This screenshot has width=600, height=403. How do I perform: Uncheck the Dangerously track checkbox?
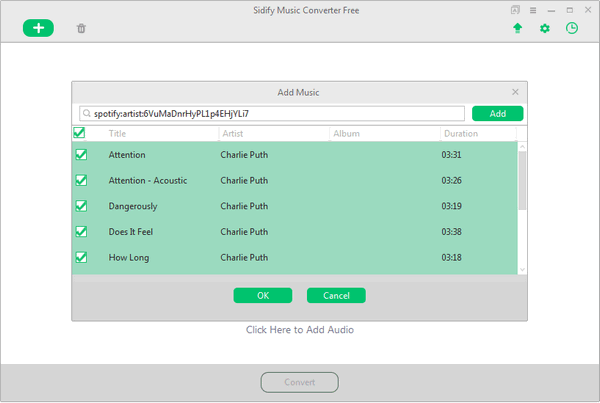81,206
